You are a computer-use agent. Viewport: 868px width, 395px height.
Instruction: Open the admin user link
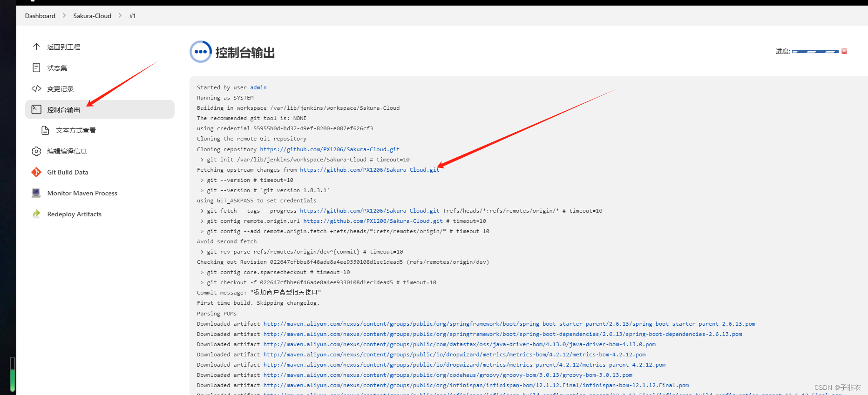(258, 87)
